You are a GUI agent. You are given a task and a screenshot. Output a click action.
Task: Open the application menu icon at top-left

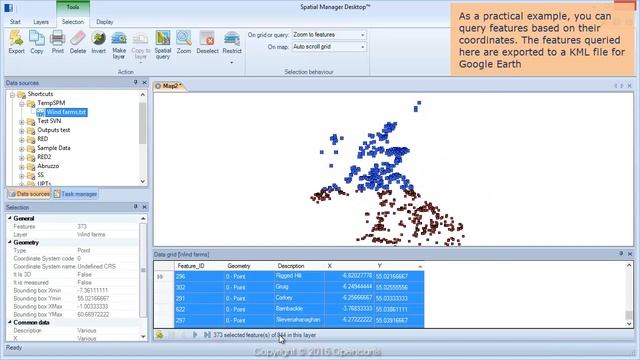click(8, 8)
